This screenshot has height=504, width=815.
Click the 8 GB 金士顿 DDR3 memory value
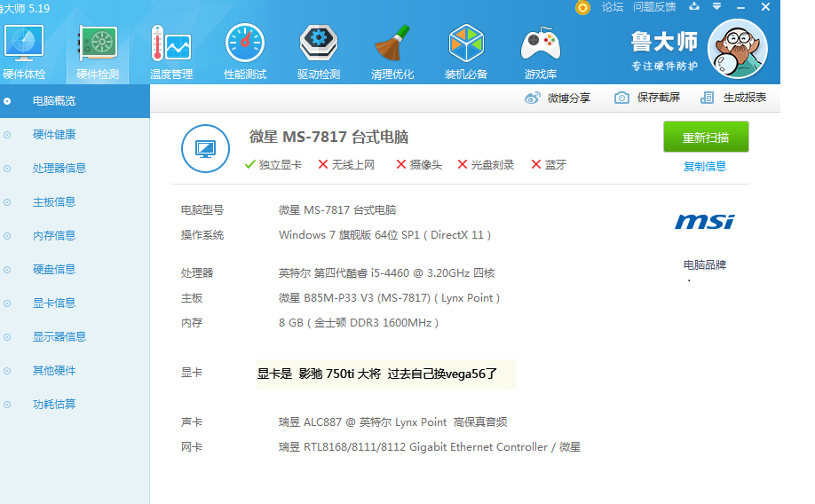tap(359, 323)
